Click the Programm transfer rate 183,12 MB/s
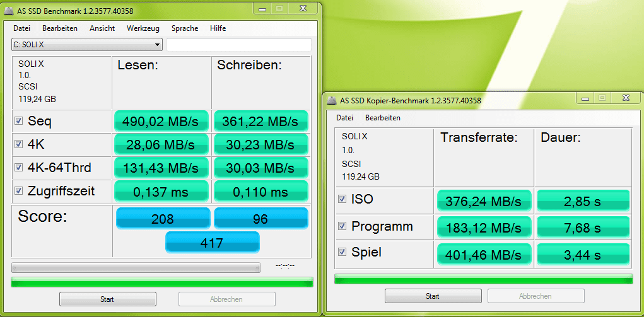Screen dimensions: 644x317 coord(484,227)
